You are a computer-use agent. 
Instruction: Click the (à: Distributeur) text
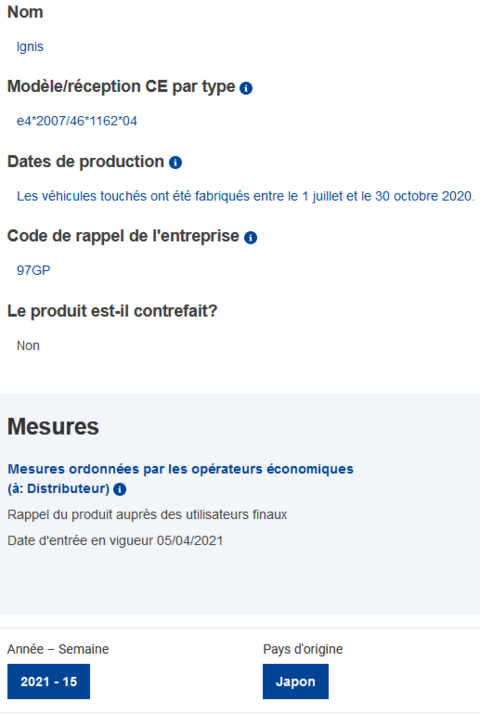tap(59, 489)
